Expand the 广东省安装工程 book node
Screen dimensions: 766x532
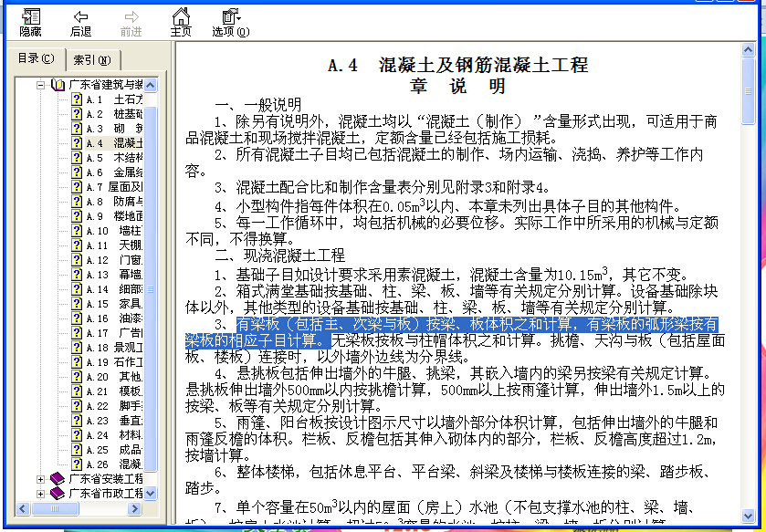(x=40, y=479)
